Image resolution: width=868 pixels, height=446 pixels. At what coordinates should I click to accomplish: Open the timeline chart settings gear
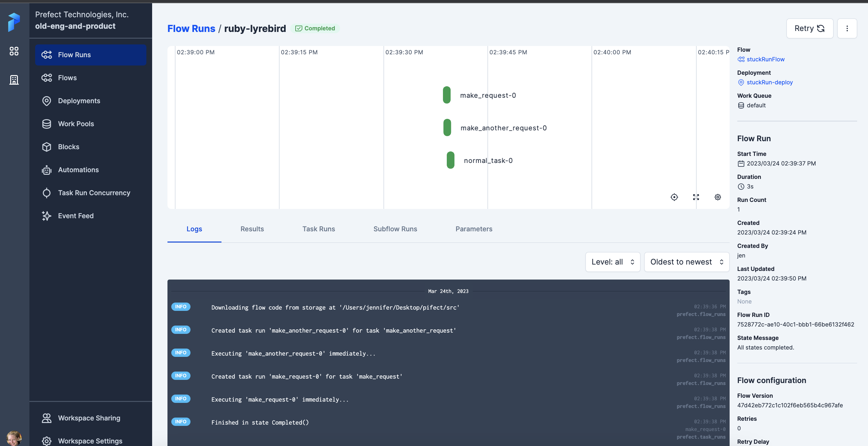[717, 197]
